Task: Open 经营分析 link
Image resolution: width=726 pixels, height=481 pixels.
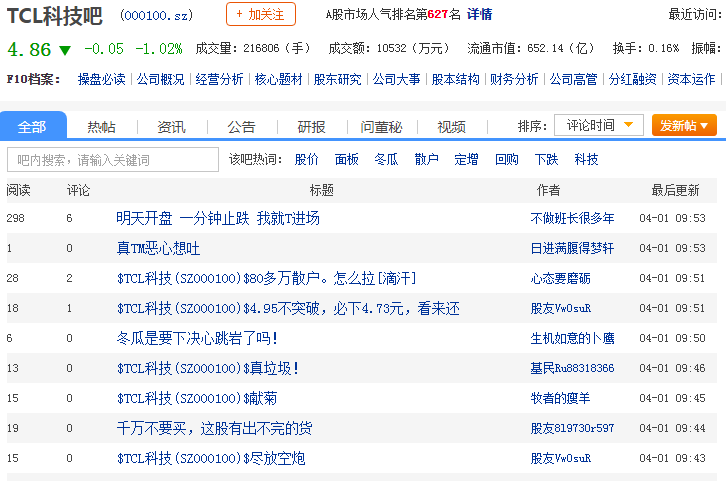Action: click(x=219, y=79)
